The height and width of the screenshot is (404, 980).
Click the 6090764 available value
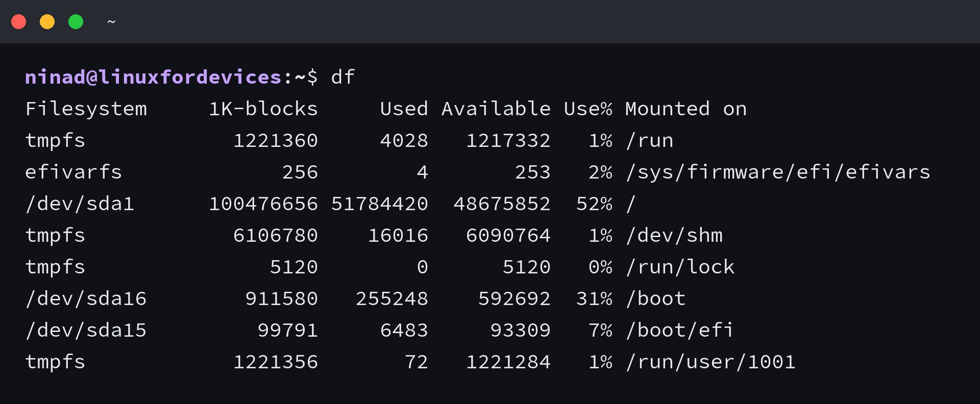(508, 235)
